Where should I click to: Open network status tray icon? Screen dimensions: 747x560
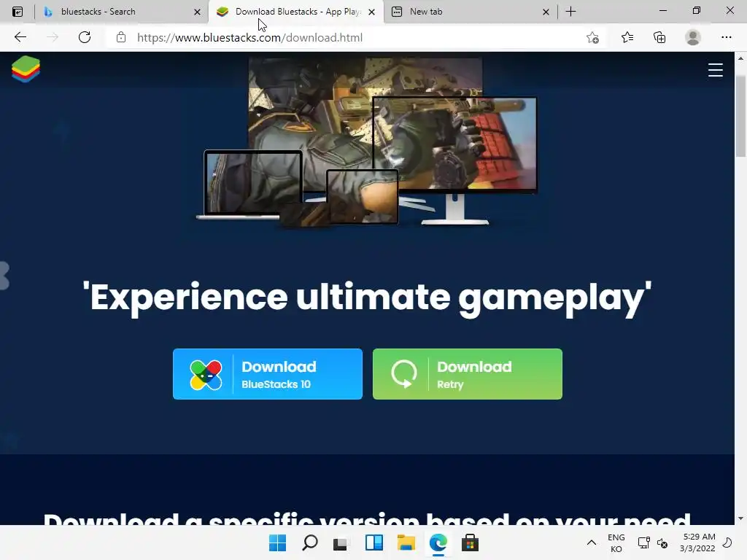click(643, 542)
